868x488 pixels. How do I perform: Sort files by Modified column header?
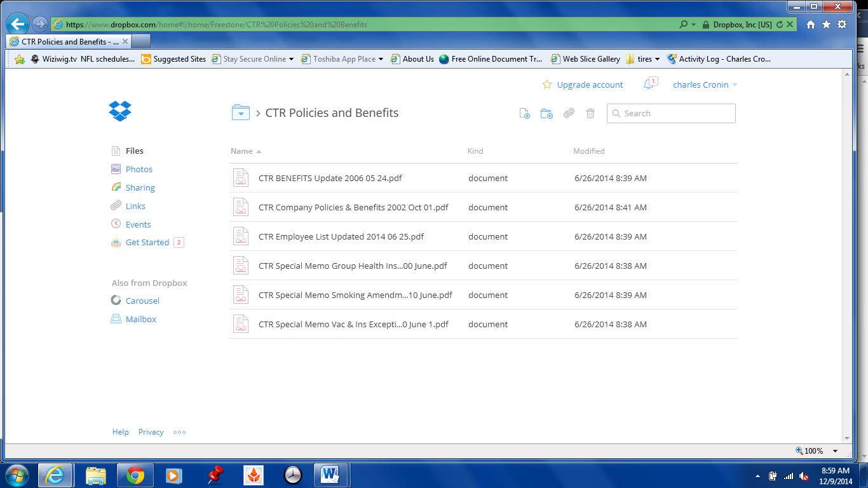pyautogui.click(x=589, y=151)
